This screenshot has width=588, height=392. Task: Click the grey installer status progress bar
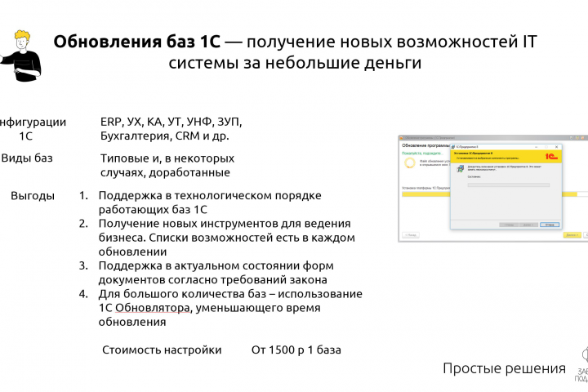(x=509, y=185)
